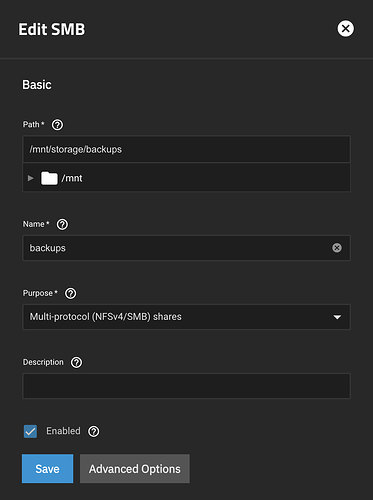
Task: Close the Edit SMB panel
Action: [345, 29]
